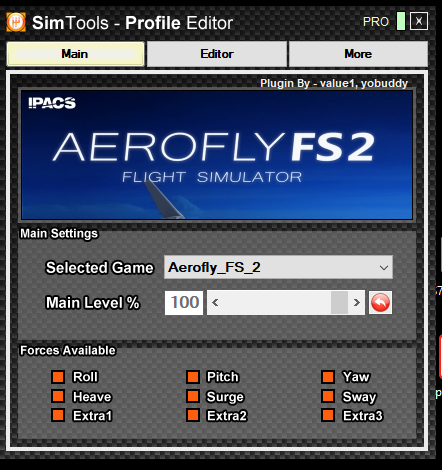Image resolution: width=442 pixels, height=470 pixels.
Task: Toggle the Yaw force indicator
Action: (328, 377)
